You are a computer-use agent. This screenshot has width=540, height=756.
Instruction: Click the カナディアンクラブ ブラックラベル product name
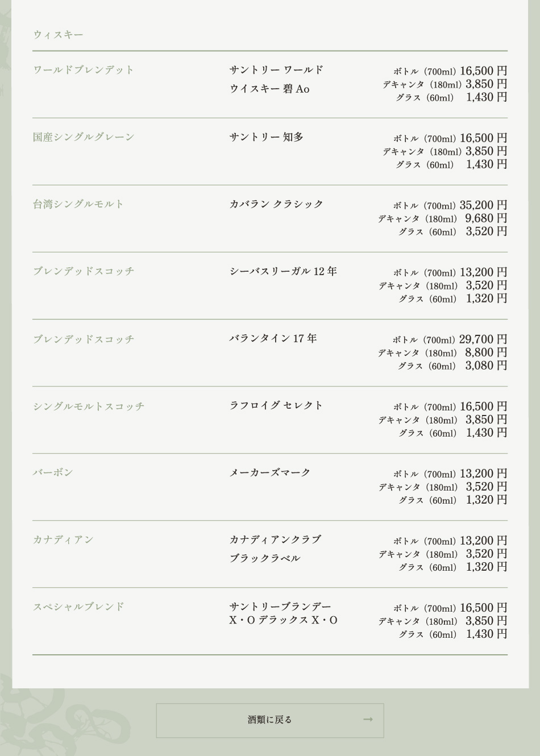click(x=275, y=549)
